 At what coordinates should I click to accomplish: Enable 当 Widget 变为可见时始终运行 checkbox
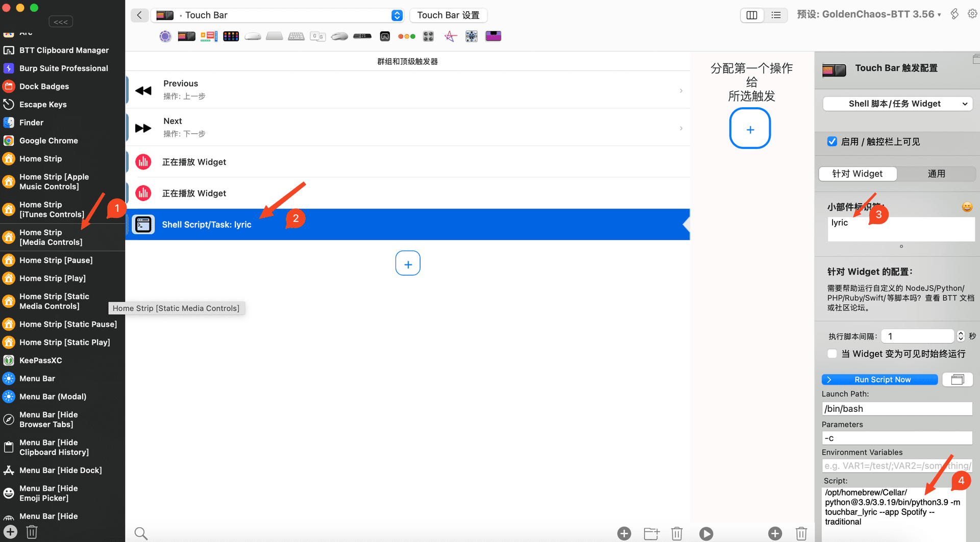[x=832, y=354]
